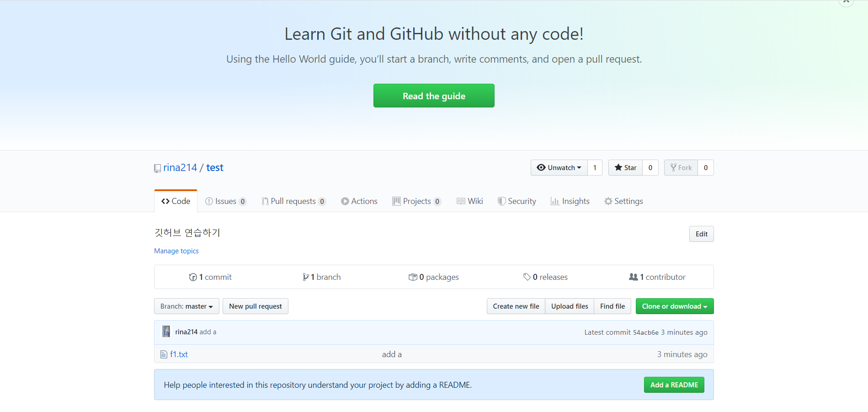The height and width of the screenshot is (412, 868).
Task: Select the Code tab
Action: tap(176, 201)
